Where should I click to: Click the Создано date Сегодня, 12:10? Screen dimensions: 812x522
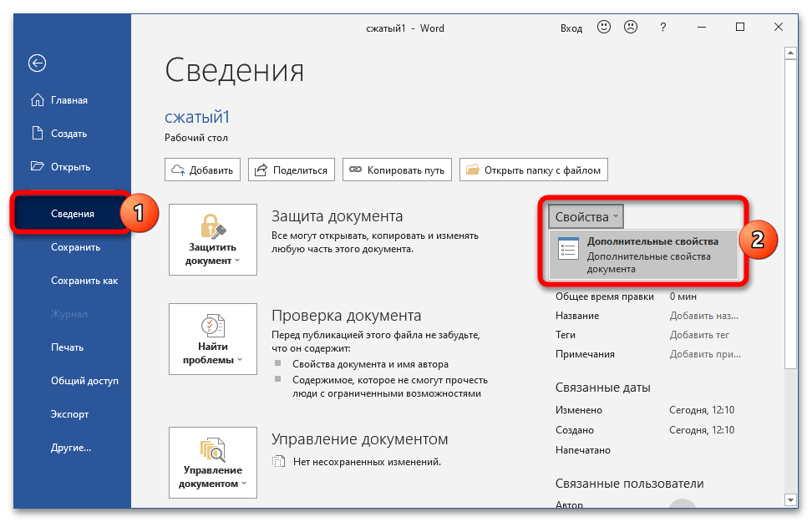coord(702,430)
